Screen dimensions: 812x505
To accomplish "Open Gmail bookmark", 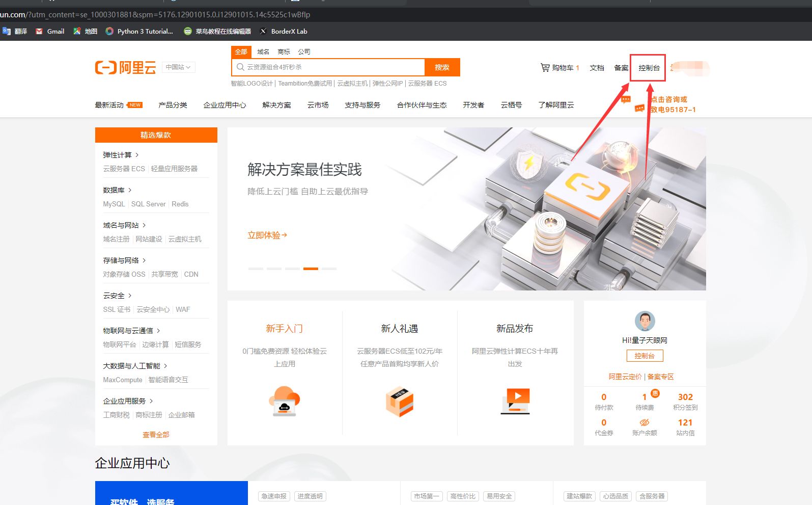I will (x=50, y=31).
